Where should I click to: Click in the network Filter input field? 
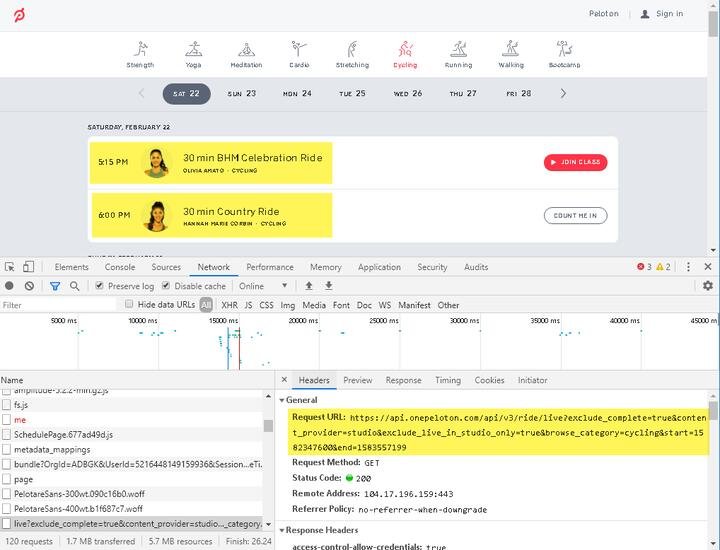[x=59, y=305]
